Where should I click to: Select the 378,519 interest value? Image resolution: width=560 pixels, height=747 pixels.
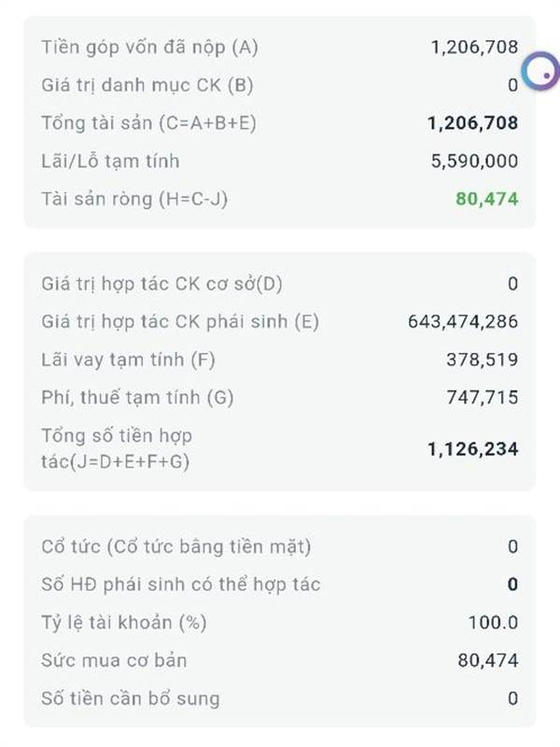(482, 359)
